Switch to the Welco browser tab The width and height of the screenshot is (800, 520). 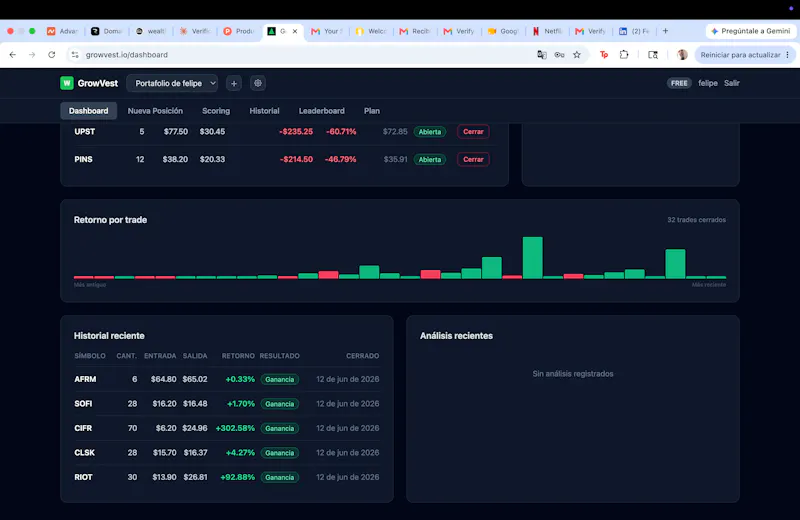[x=371, y=31]
